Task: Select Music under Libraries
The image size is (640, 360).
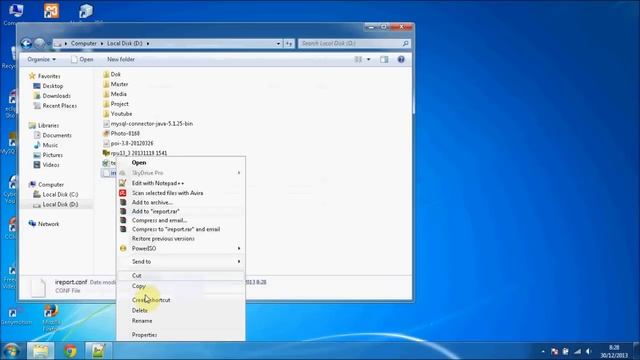Action: click(50, 145)
